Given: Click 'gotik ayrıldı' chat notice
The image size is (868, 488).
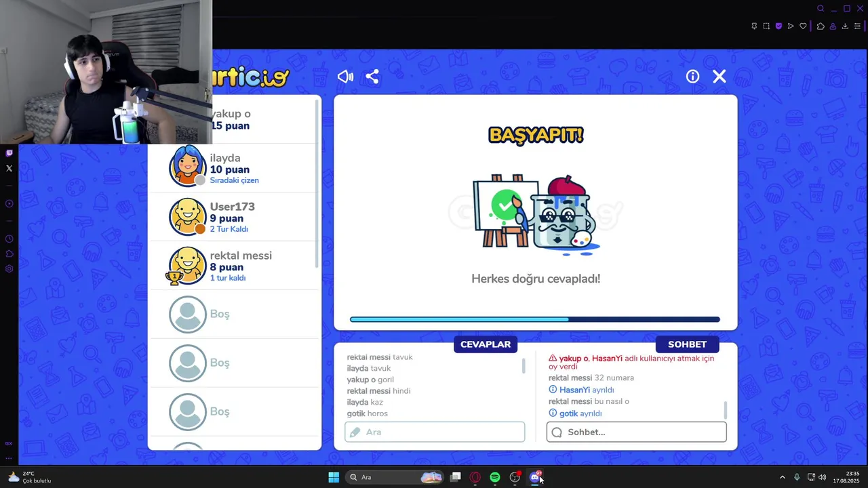Looking at the screenshot, I should tap(576, 413).
